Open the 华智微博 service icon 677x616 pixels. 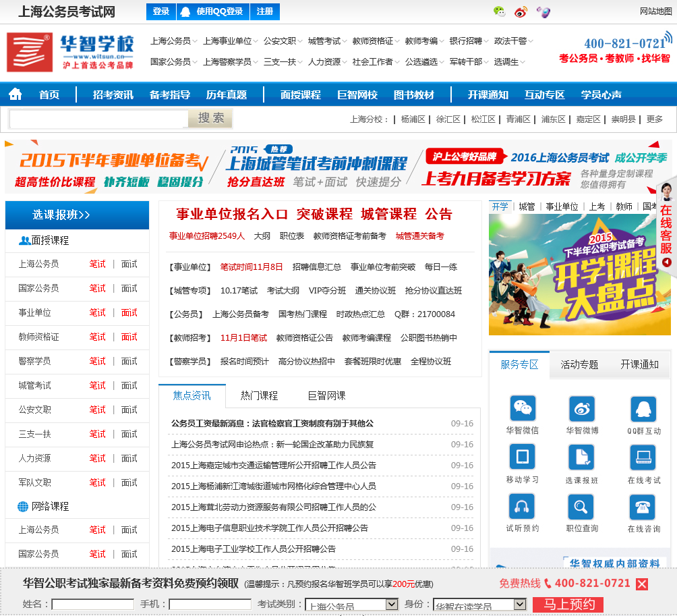582,408
